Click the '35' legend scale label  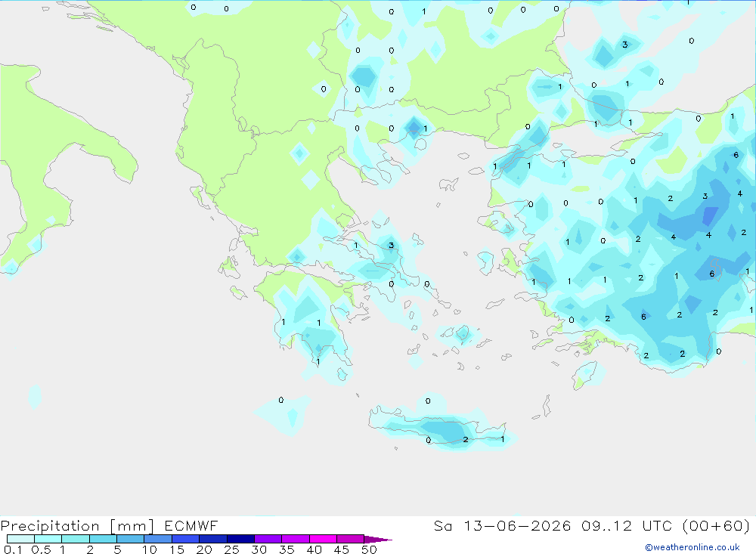point(287,549)
